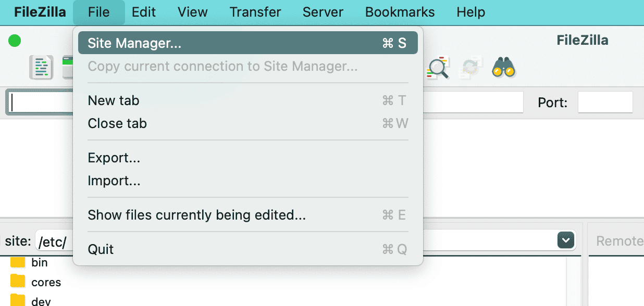Open the Transfer menu
644x306 pixels.
point(255,11)
